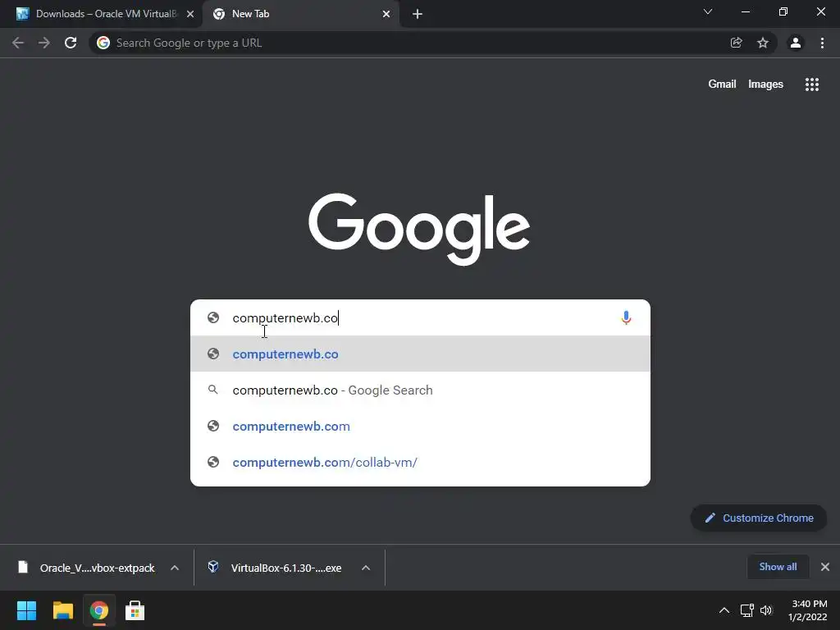The width and height of the screenshot is (840, 630).
Task: Show hidden system tray icons
Action: [x=724, y=610]
